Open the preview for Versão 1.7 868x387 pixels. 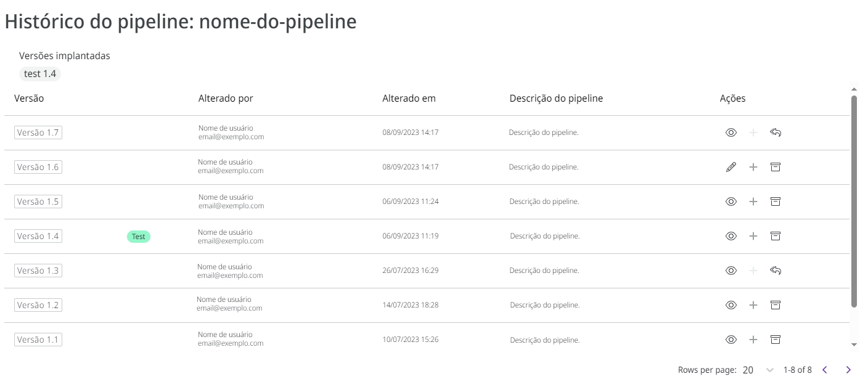[x=731, y=132]
